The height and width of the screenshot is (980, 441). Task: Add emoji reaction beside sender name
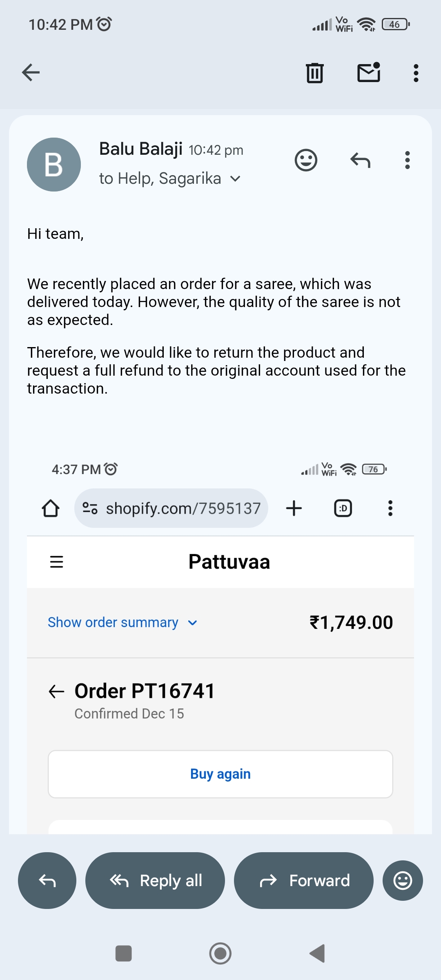[306, 160]
